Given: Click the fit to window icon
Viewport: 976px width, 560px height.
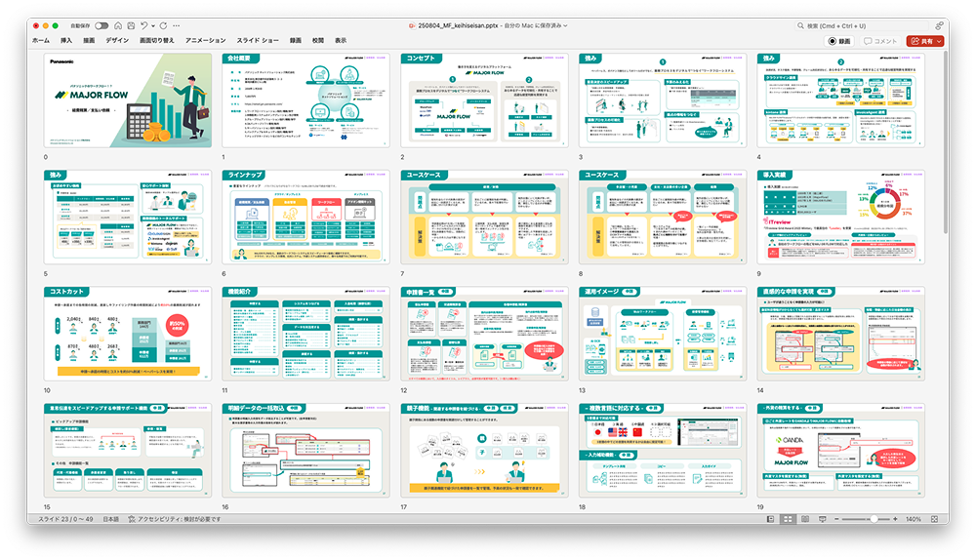Looking at the screenshot, I should coord(934,519).
